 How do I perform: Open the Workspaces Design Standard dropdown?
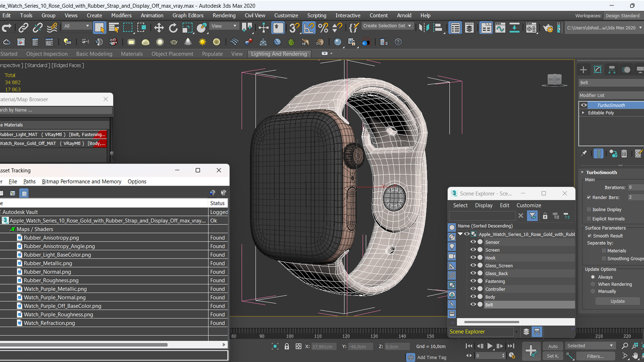tap(623, 16)
